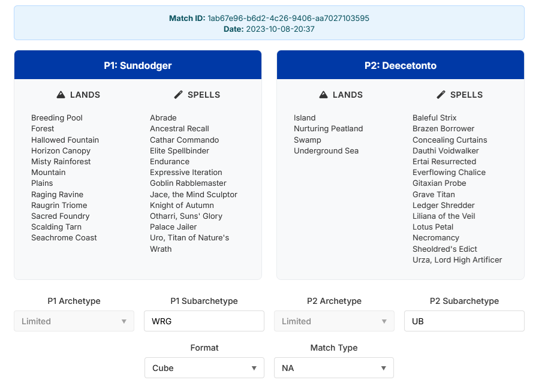Image resolution: width=539 pixels, height=392 pixels.
Task: Click the pencil icon beside P1 SPELLS
Action: click(x=179, y=95)
